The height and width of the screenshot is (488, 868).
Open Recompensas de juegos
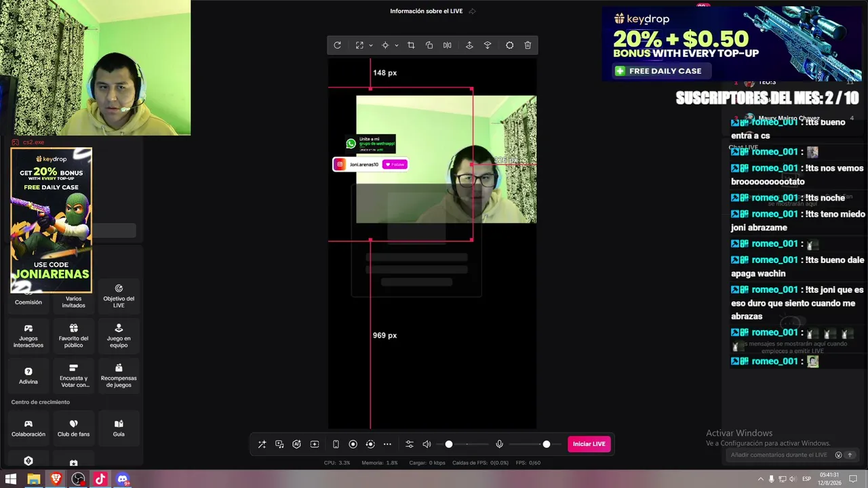(x=119, y=376)
